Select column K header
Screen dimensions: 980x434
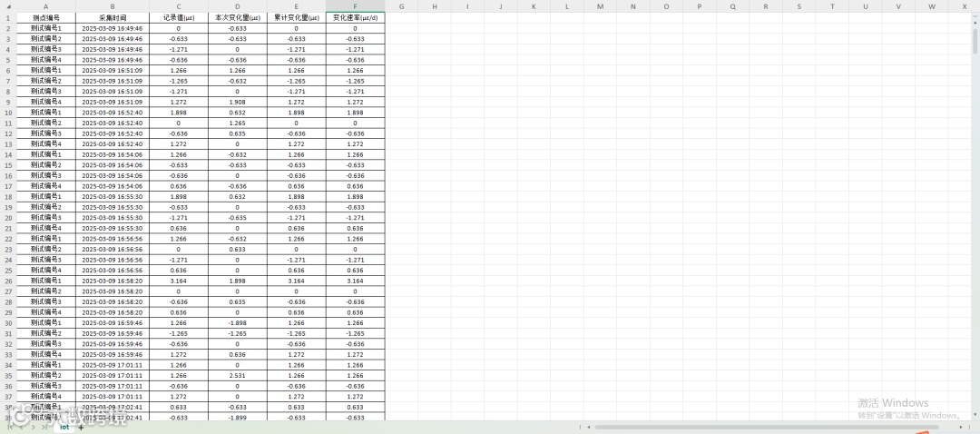tap(534, 7)
